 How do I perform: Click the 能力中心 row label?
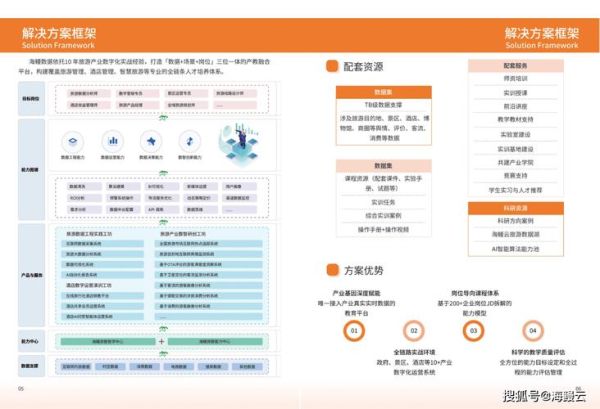[x=30, y=341]
